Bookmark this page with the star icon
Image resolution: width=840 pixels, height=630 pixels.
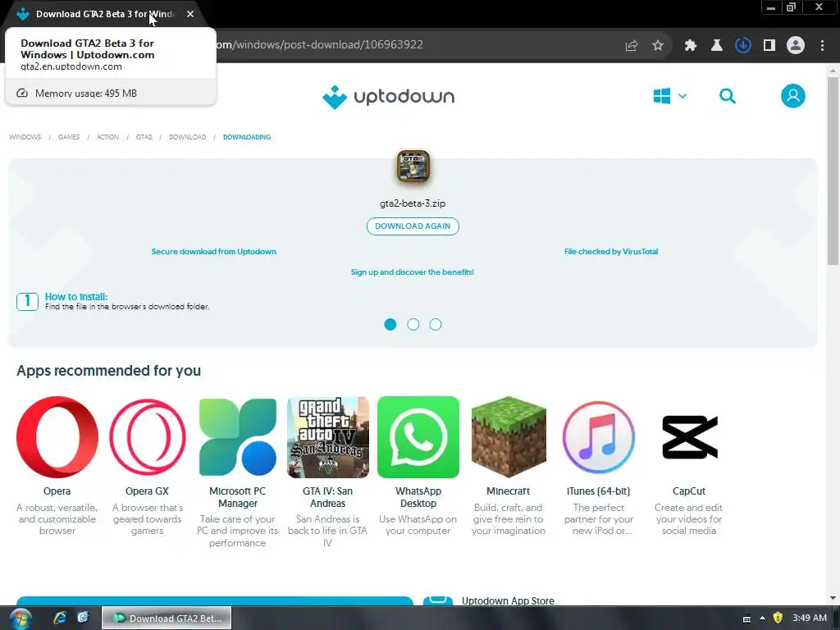(x=658, y=46)
